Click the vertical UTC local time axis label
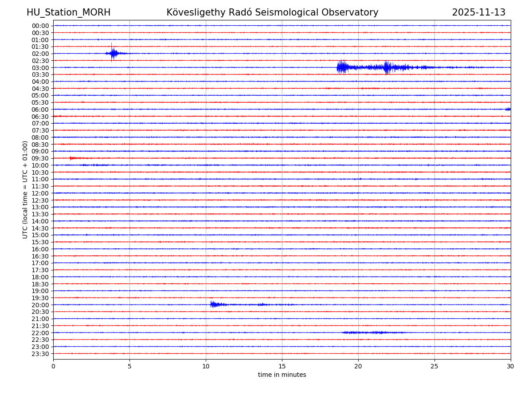This screenshot has width=532, height=399. click(25, 189)
